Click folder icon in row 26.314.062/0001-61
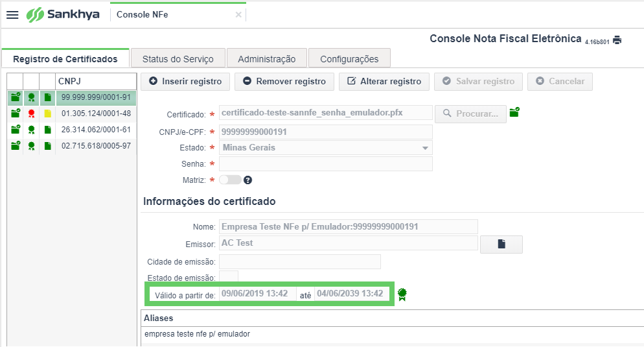The height and width of the screenshot is (347, 644). pyautogui.click(x=15, y=130)
